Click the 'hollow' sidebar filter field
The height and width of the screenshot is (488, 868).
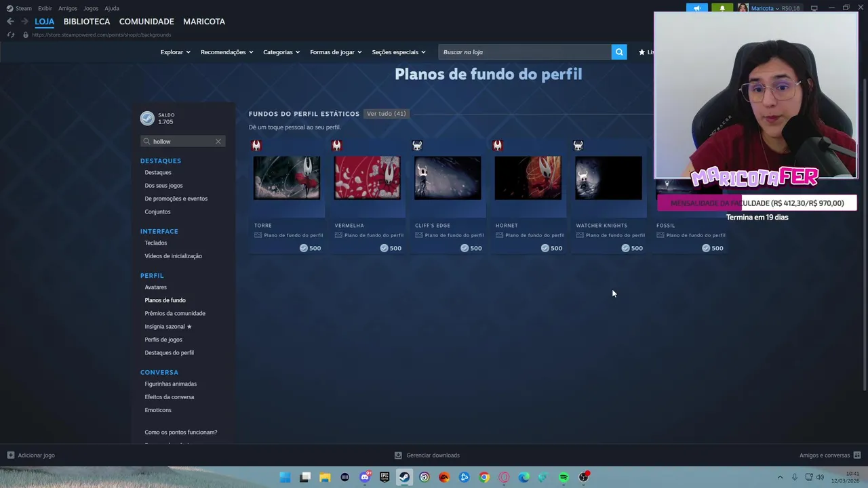182,142
